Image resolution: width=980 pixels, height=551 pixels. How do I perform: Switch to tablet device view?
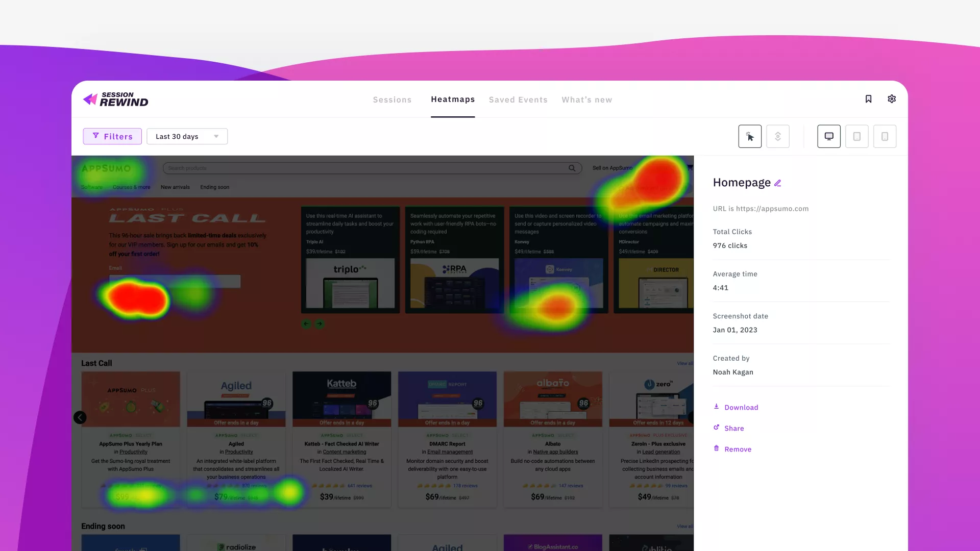pos(857,136)
